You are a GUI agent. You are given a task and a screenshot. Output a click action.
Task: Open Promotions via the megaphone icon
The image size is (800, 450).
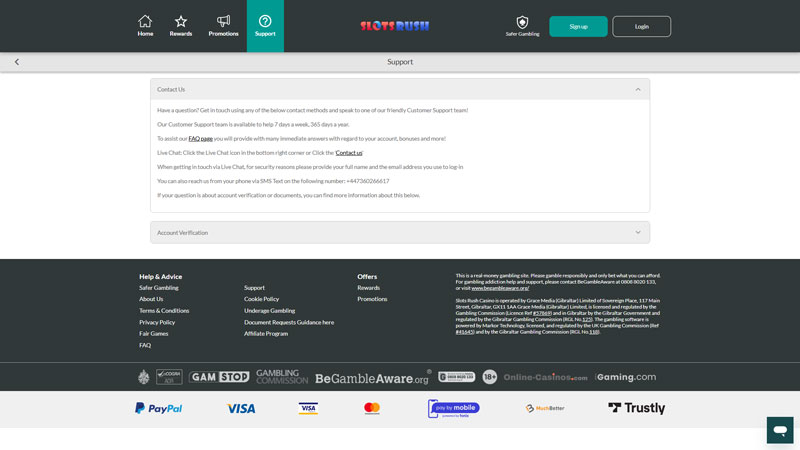[x=223, y=22]
